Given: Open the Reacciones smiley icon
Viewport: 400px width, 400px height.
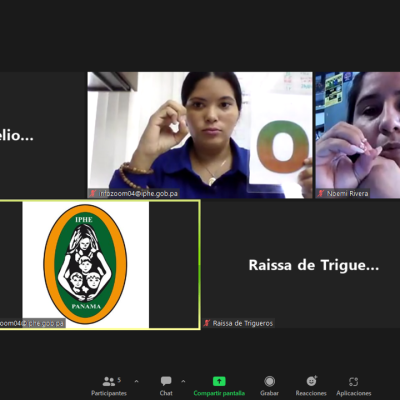Looking at the screenshot, I should point(311,381).
